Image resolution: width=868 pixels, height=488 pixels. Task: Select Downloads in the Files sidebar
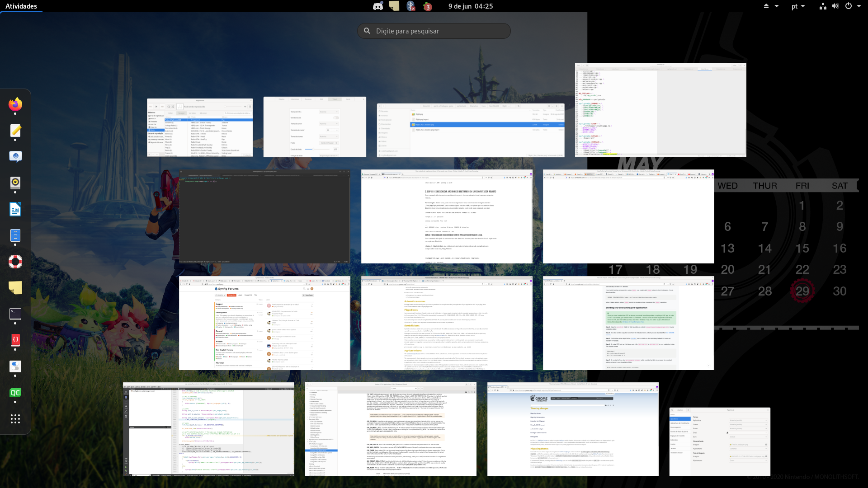[x=385, y=128]
